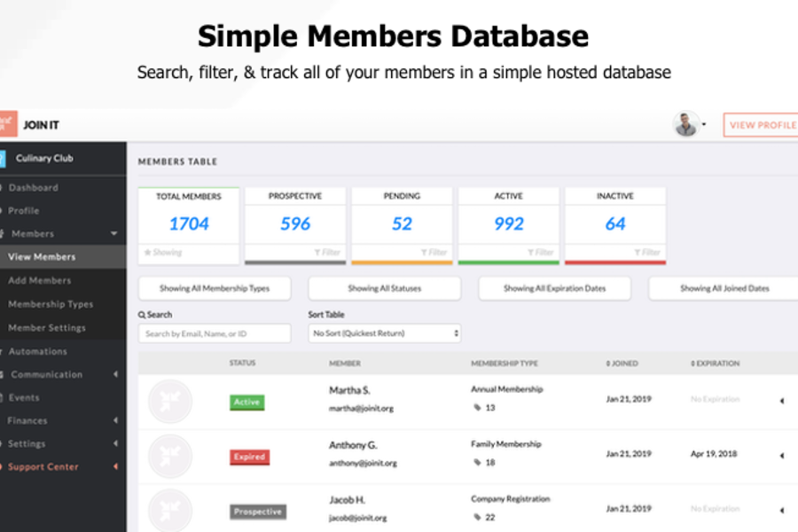Image resolution: width=798 pixels, height=532 pixels.
Task: Open Profile in the sidebar
Action: [x=23, y=211]
